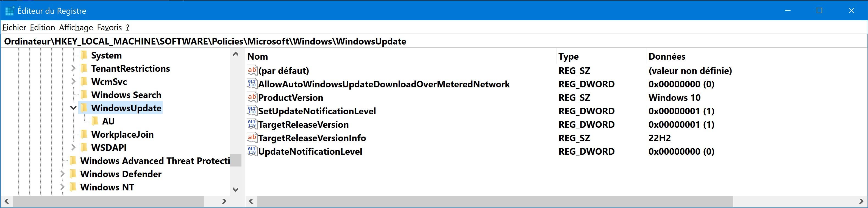The image size is (868, 208).
Task: Select the Windows Advanced Threat Protection key
Action: [155, 160]
